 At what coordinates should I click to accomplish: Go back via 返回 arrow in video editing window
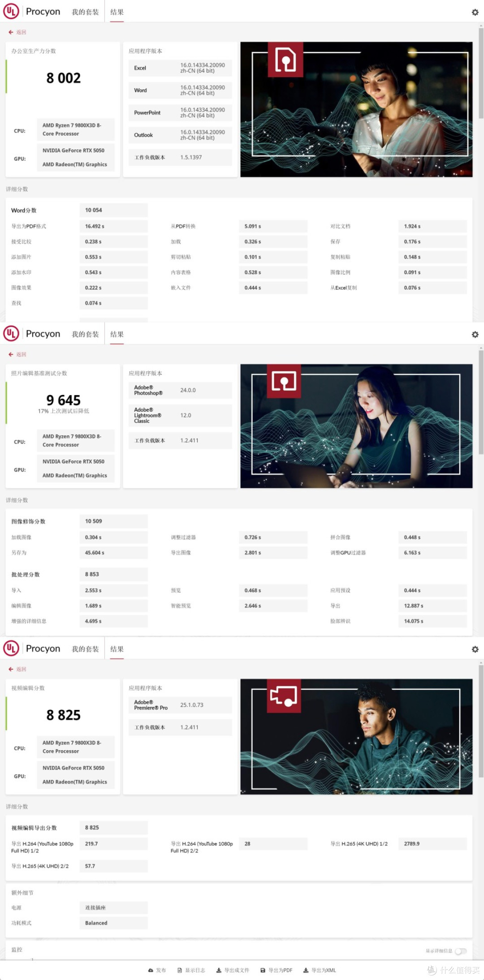pyautogui.click(x=17, y=669)
